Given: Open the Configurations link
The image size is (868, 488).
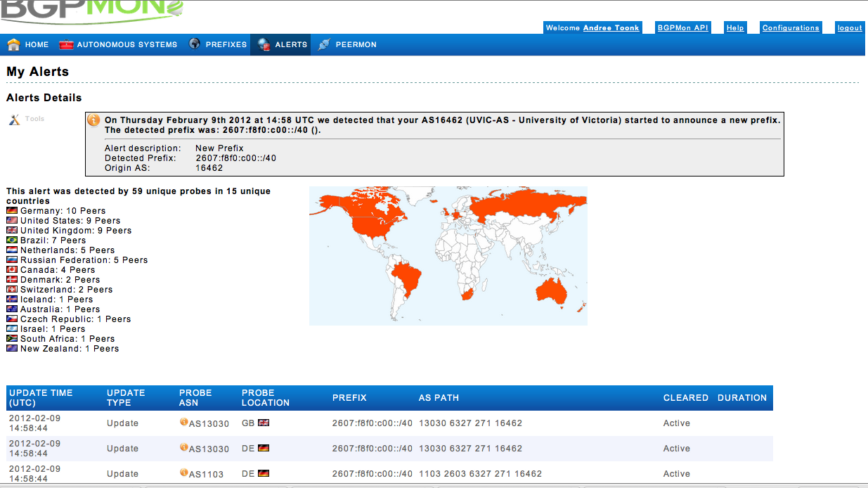Looking at the screenshot, I should (x=791, y=27).
